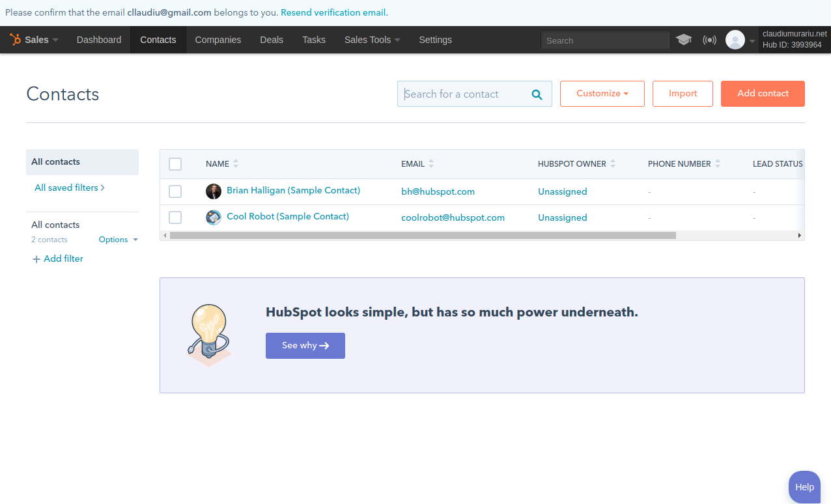
Task: Click the Add contact button
Action: click(x=763, y=94)
